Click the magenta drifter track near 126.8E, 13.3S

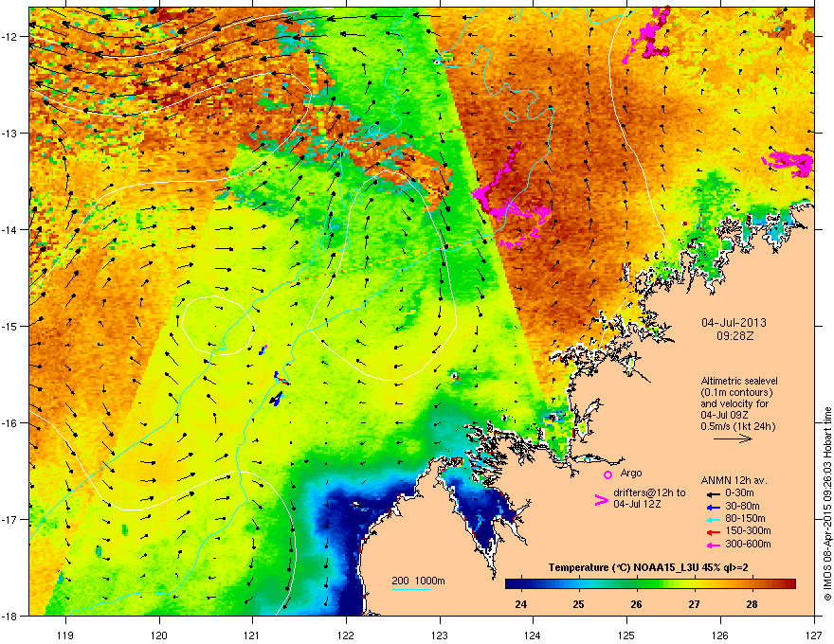789,162
